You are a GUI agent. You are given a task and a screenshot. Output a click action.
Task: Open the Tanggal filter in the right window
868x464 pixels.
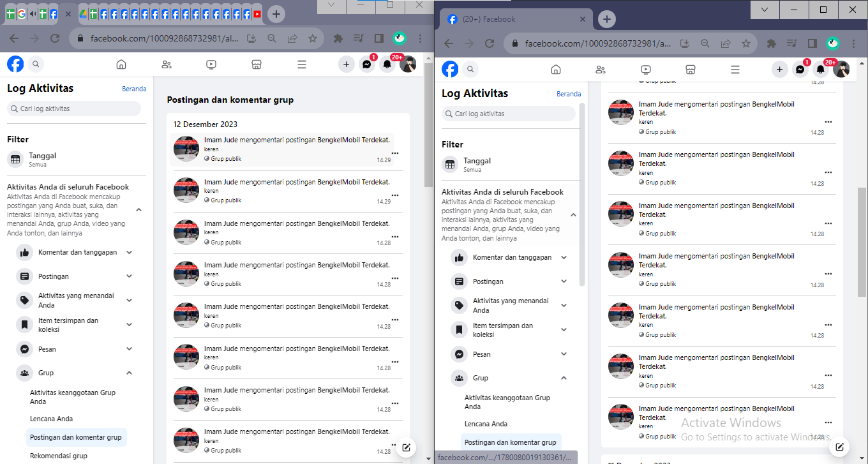(511, 164)
